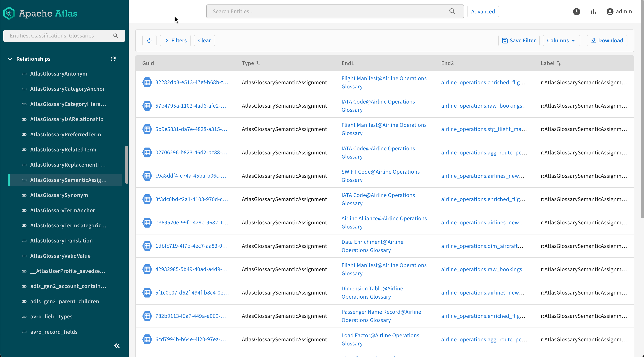The height and width of the screenshot is (357, 644).
Task: Select AtlasGlossarySynonym in relationships tree
Action: pyautogui.click(x=59, y=195)
